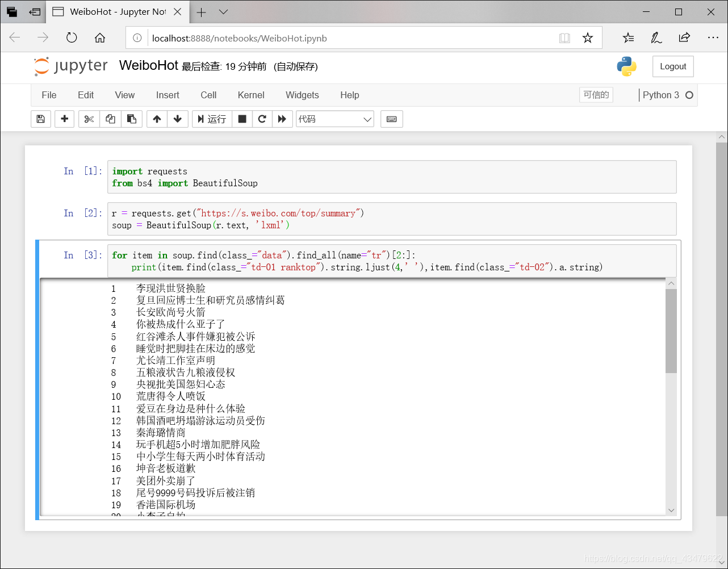Paste cells below with the toolbar icon

pyautogui.click(x=132, y=119)
